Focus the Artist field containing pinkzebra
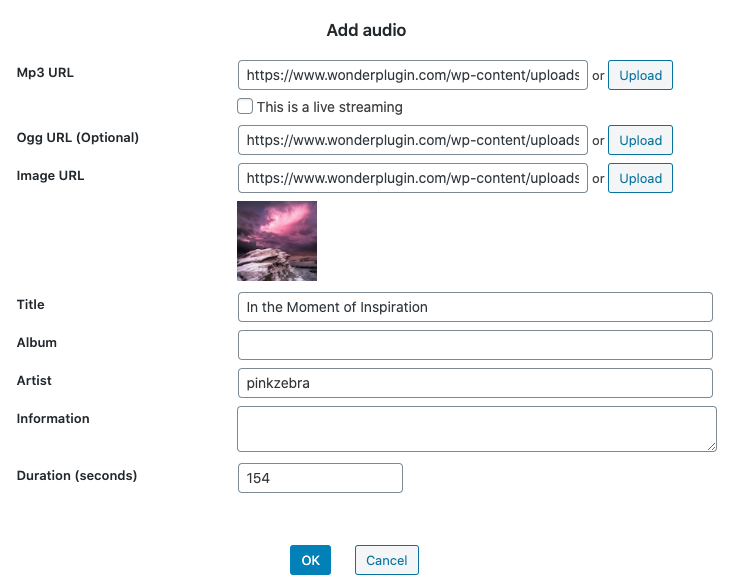 [x=475, y=383]
